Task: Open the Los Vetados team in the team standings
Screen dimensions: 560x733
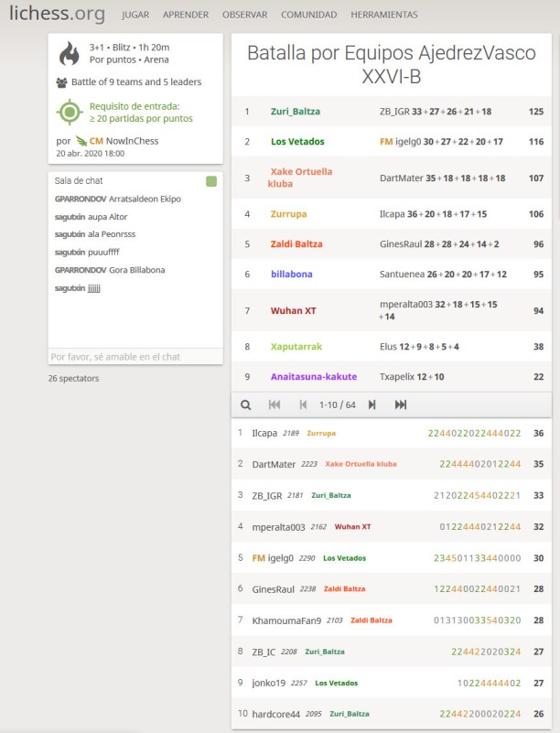Action: tap(297, 142)
